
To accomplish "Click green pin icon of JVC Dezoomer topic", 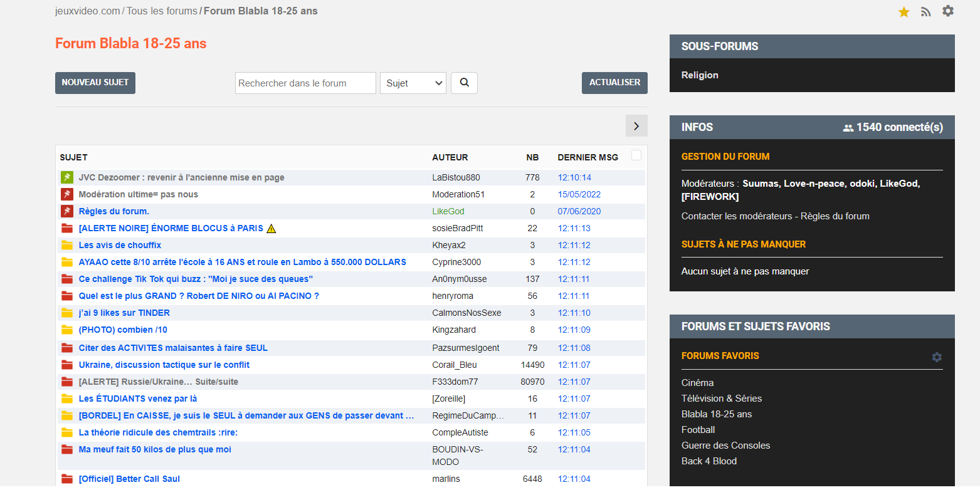I will (67, 177).
